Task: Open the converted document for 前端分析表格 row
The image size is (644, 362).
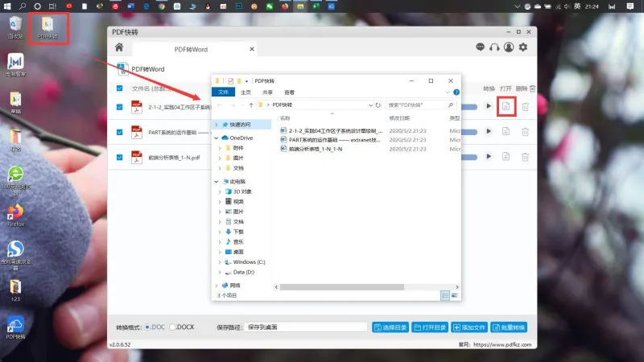Action: (506, 156)
